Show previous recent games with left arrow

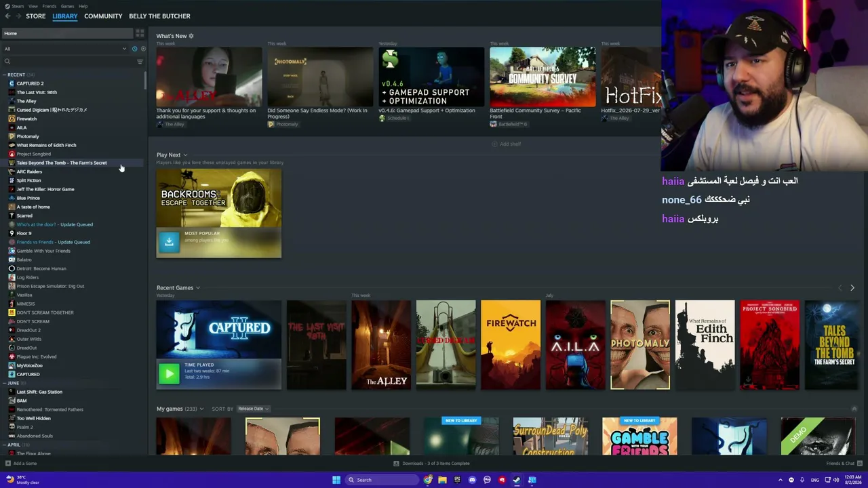tap(840, 288)
